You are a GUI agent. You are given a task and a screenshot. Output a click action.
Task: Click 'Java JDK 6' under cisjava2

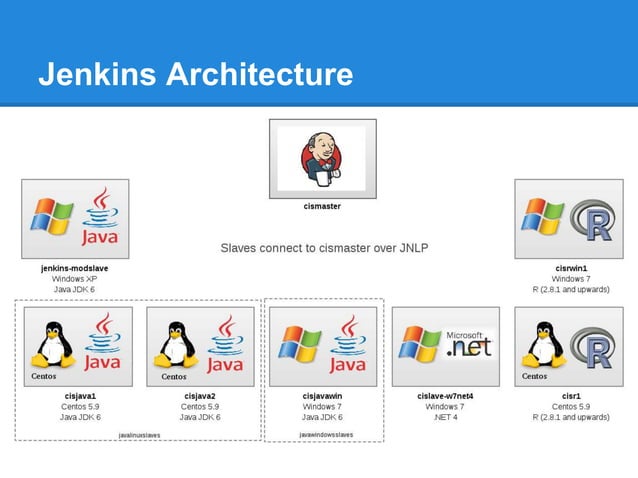200,417
